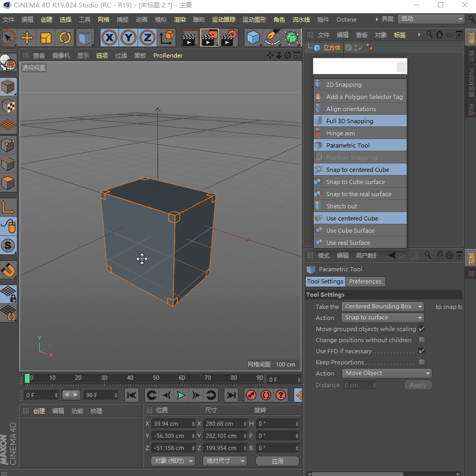Uncheck Move grouped objects while scaling
This screenshot has height=476, width=476.
tap(422, 329)
